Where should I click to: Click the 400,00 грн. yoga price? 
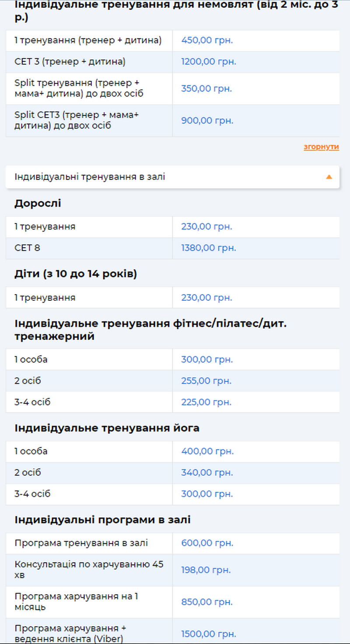click(207, 451)
